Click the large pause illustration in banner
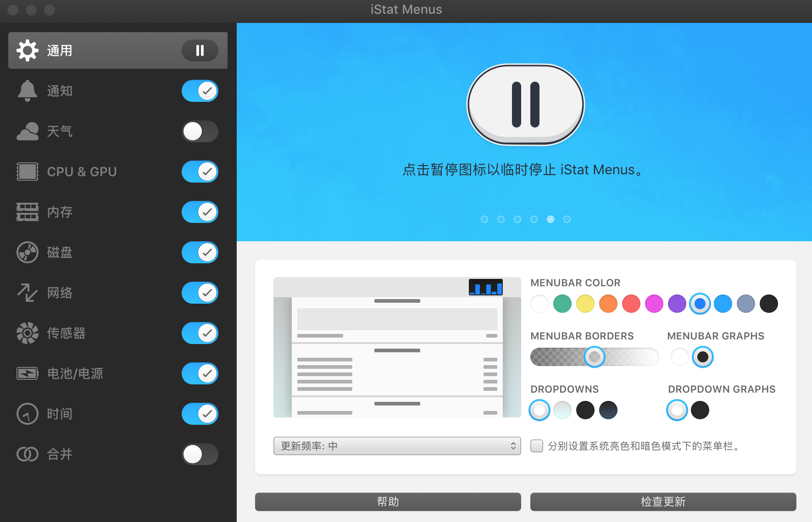Screen dimensions: 812x522 [x=526, y=105]
